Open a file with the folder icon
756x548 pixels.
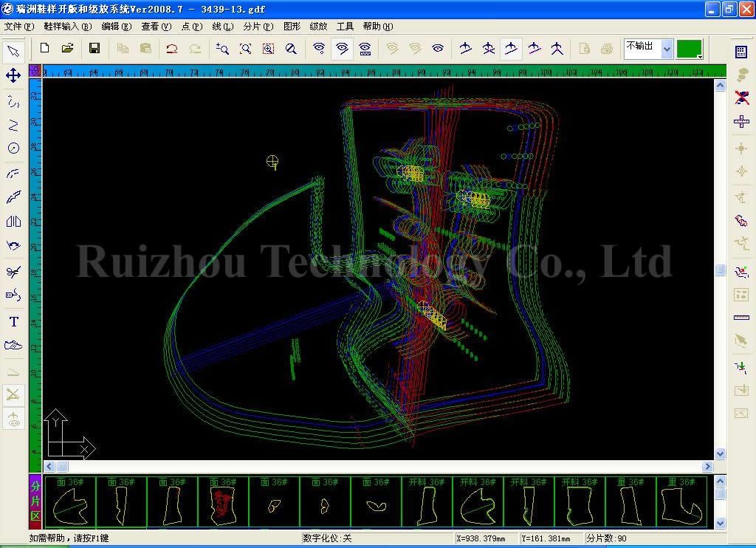coord(67,48)
